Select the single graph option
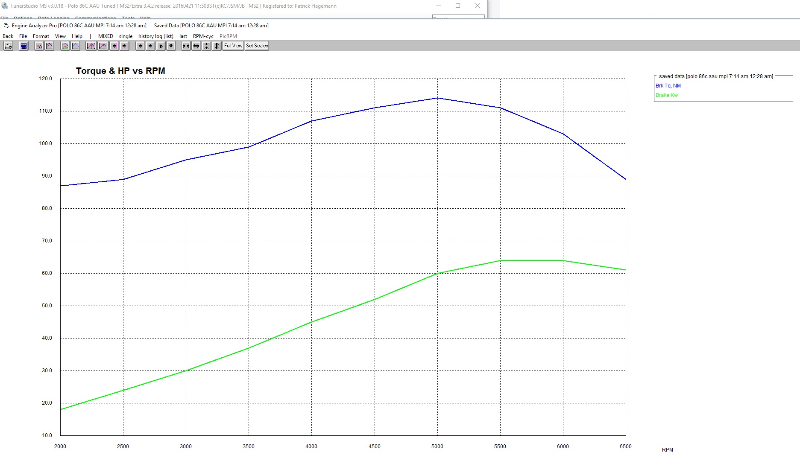Screen dimensions: 800x461 125,36
